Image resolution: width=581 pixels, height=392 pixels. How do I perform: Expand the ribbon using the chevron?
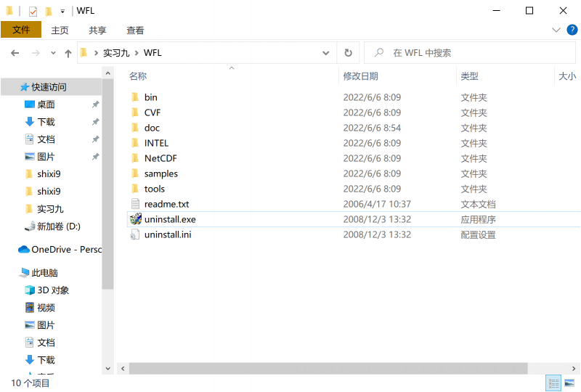coord(556,30)
